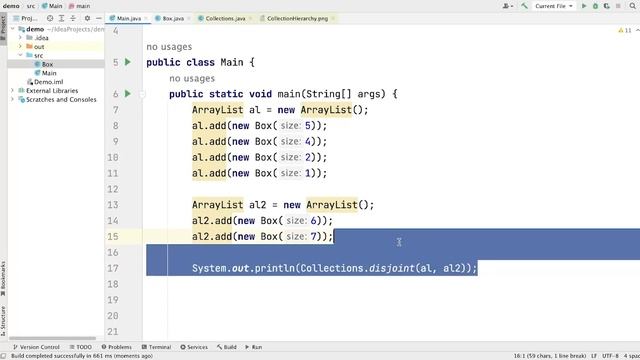This screenshot has height=360, width=640.
Task: Open Project panel options gear icon
Action: 87,18
